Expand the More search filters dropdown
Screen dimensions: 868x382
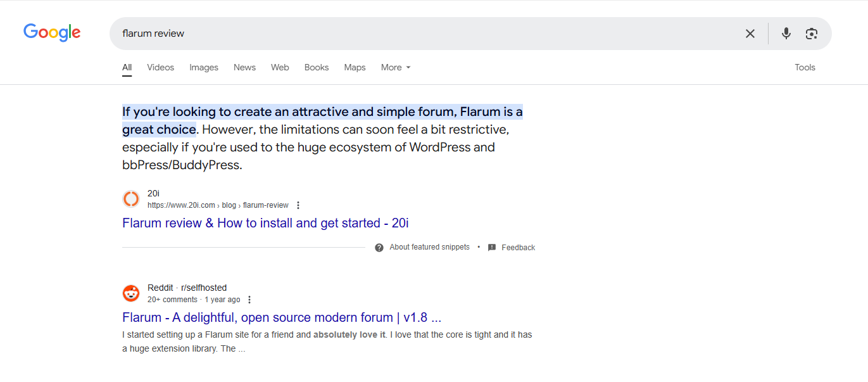click(396, 67)
